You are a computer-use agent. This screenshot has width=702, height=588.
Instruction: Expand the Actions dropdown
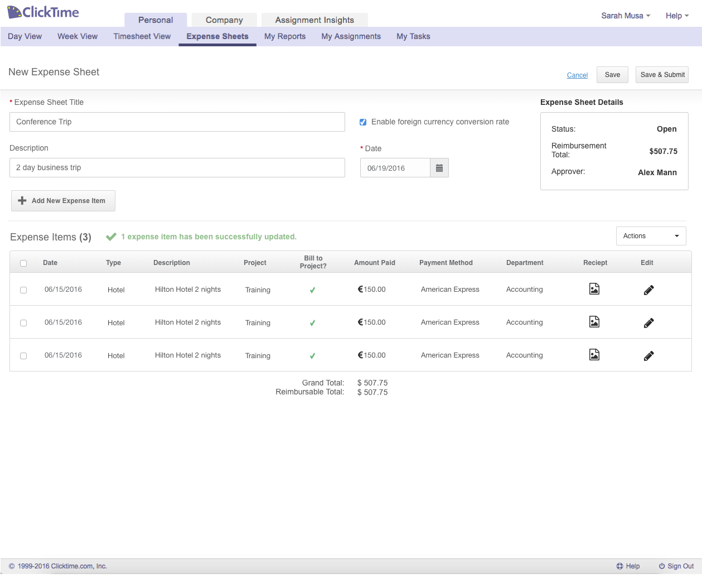point(651,236)
